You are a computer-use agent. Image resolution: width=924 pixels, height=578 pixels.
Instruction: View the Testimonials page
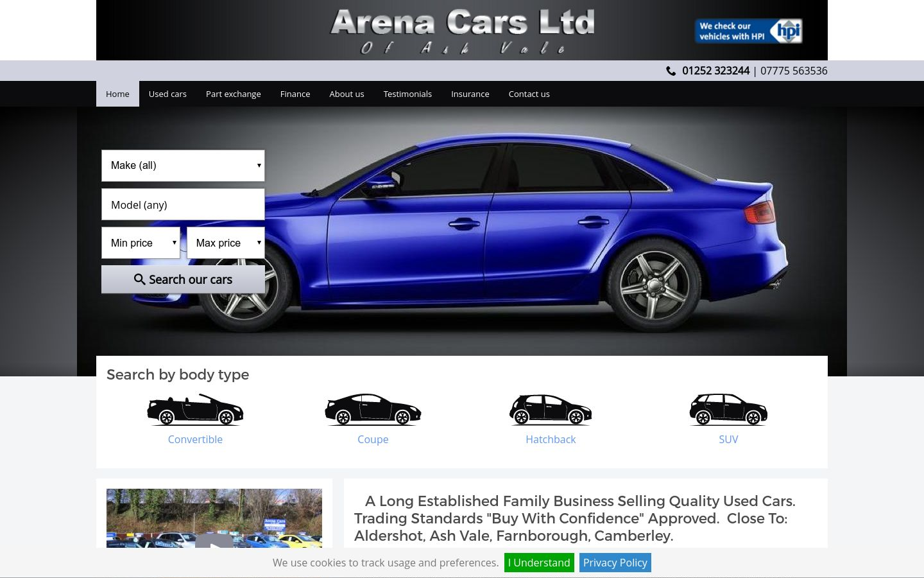coord(407,94)
